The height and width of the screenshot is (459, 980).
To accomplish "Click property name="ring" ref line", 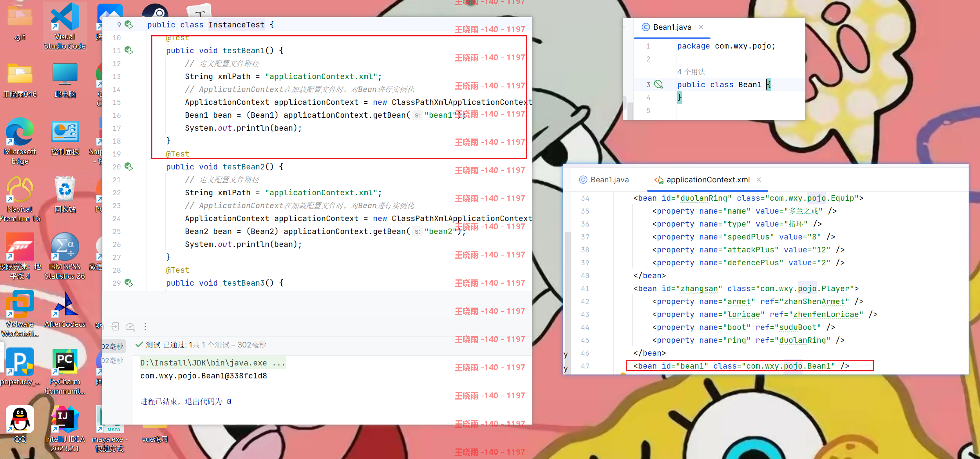I will pos(748,340).
